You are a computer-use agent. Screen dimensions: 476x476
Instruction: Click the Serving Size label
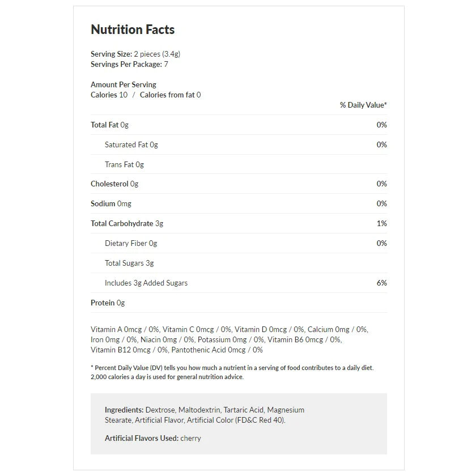[111, 54]
